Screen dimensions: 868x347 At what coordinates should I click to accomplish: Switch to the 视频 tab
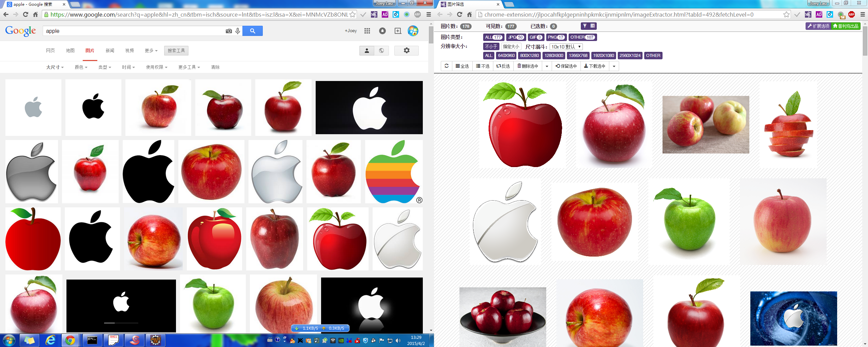pos(130,50)
